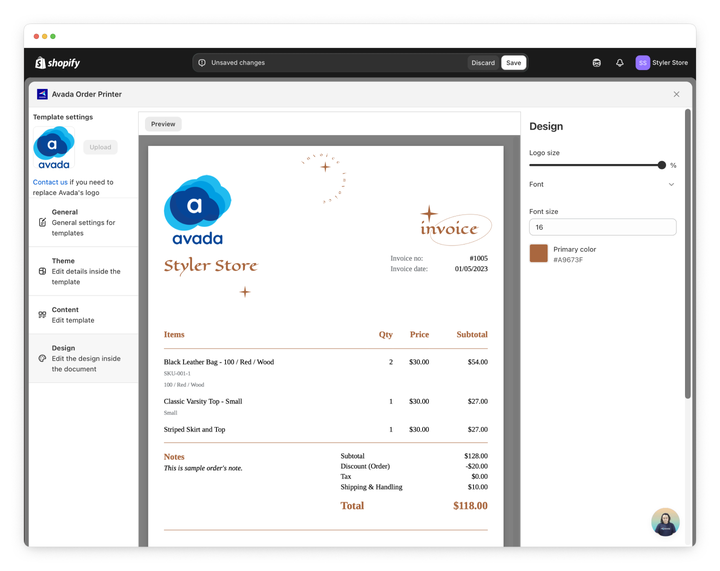The image size is (720, 571).
Task: Click the Total amount $118.00
Action: [470, 506]
